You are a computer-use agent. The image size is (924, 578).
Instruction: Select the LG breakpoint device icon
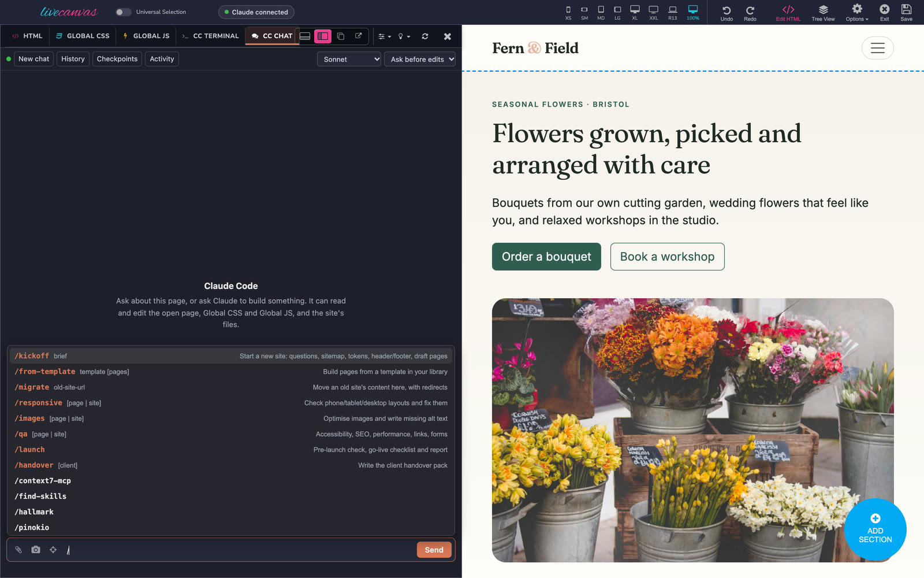click(617, 10)
